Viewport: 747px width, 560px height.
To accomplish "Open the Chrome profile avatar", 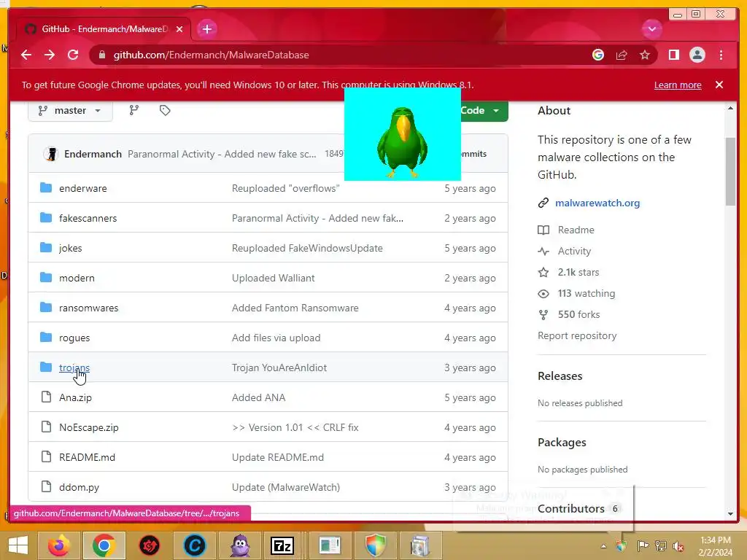I will tap(697, 55).
